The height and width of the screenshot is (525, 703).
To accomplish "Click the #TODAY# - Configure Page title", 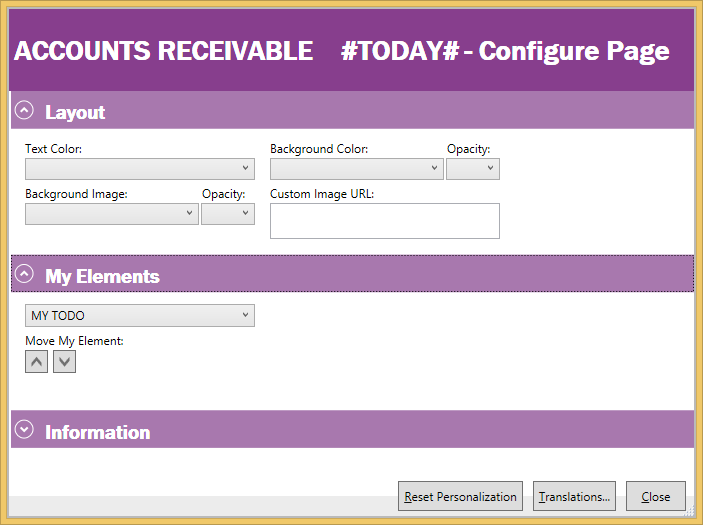I will pyautogui.click(x=505, y=52).
